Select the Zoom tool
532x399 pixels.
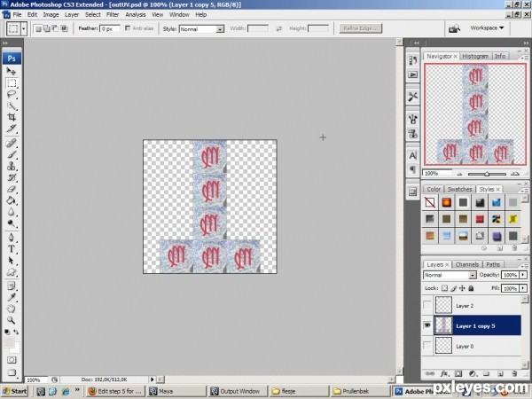click(x=12, y=320)
